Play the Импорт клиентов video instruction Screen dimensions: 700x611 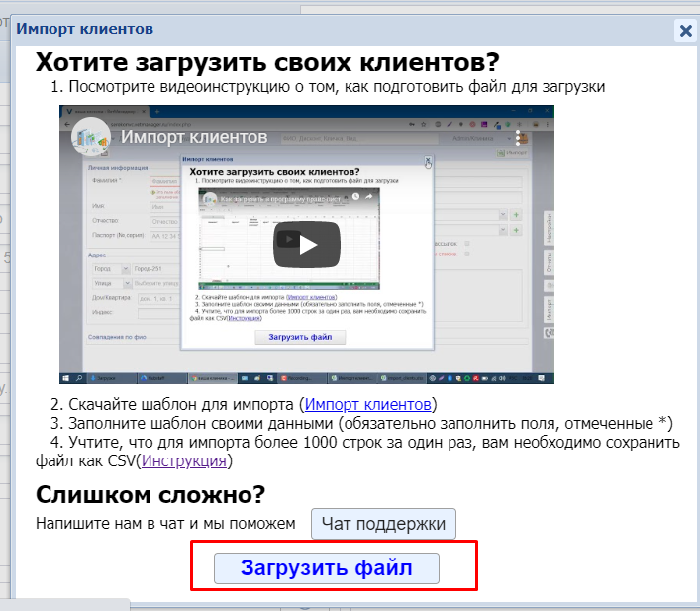(x=307, y=245)
